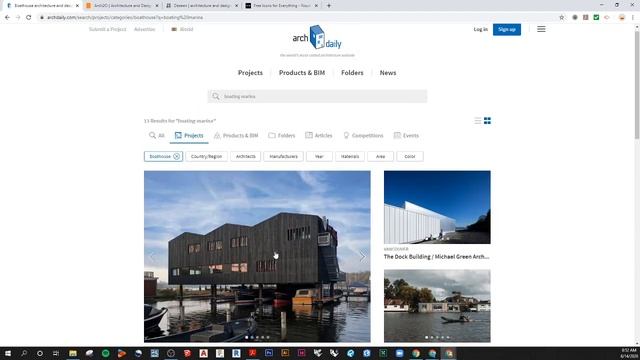Viewport: 640px width, 360px height.
Task: Click the browser forward arrow
Action: point(18,18)
